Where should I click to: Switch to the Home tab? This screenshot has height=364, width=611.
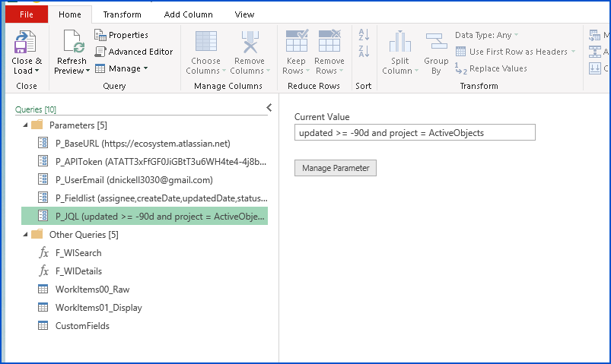(x=70, y=14)
